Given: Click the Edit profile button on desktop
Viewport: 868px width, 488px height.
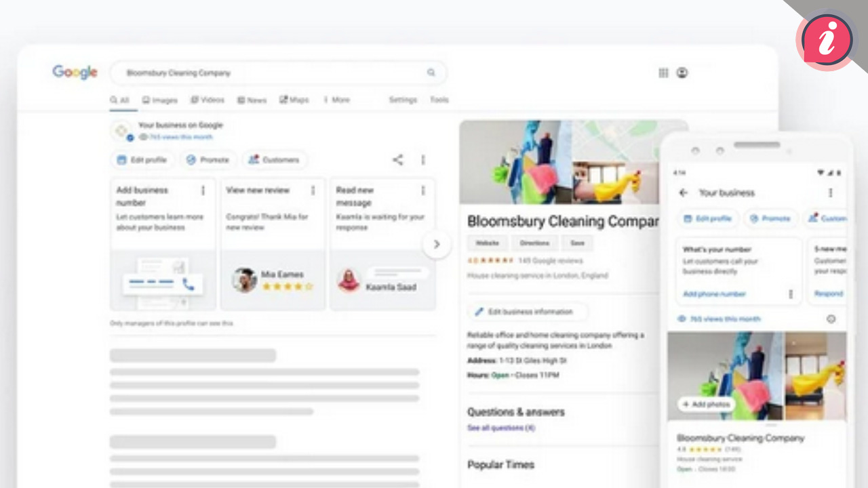Looking at the screenshot, I should (142, 160).
